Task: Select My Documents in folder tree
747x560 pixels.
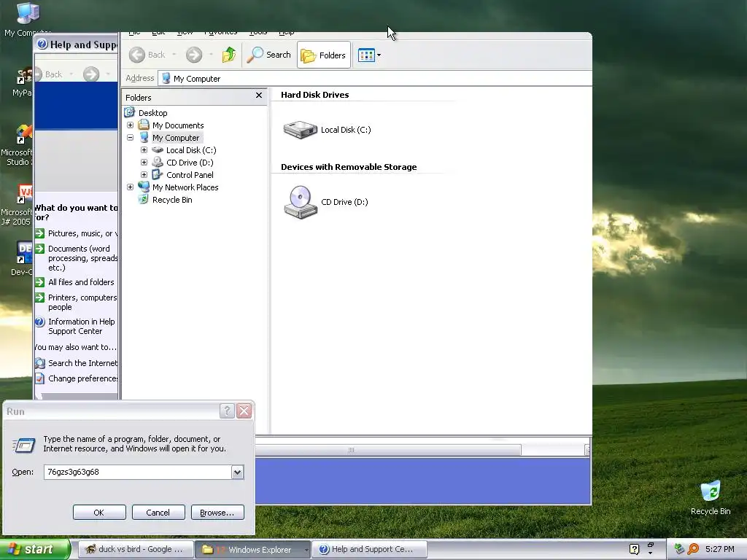Action: [x=178, y=125]
